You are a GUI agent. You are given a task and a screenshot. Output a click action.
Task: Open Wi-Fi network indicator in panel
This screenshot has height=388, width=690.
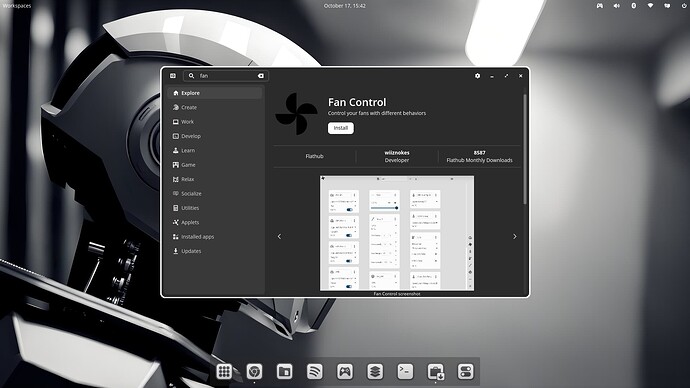click(x=650, y=6)
